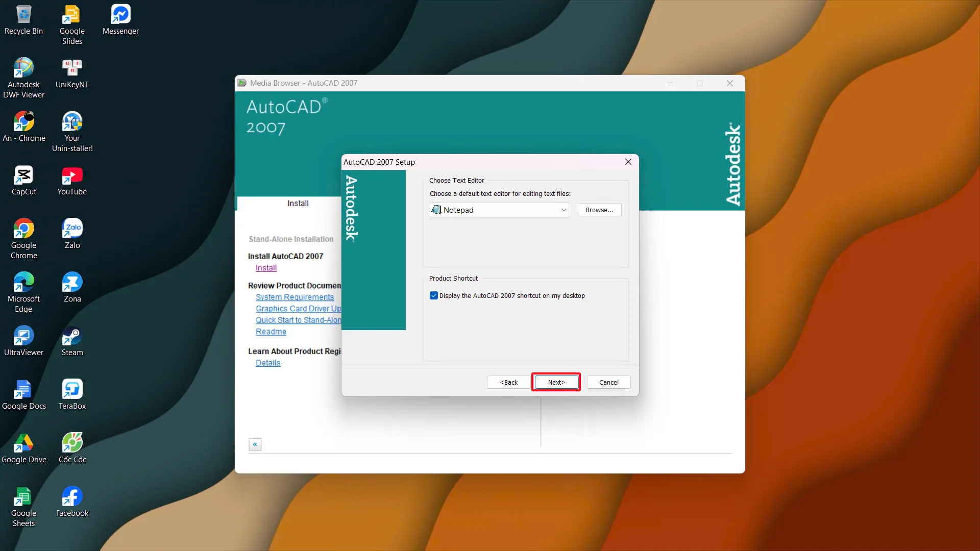This screenshot has height=551, width=980.
Task: Collapse the panel with double-chevron button
Action: click(255, 444)
